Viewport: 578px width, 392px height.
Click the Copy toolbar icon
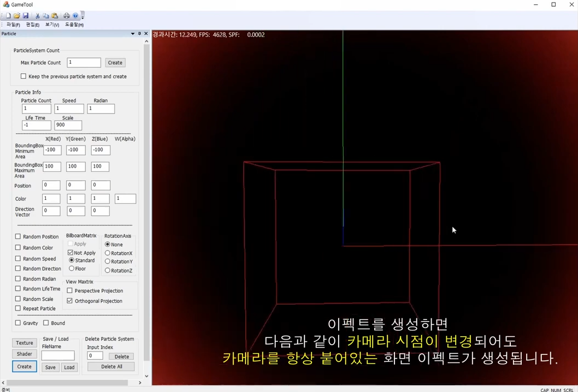click(46, 15)
